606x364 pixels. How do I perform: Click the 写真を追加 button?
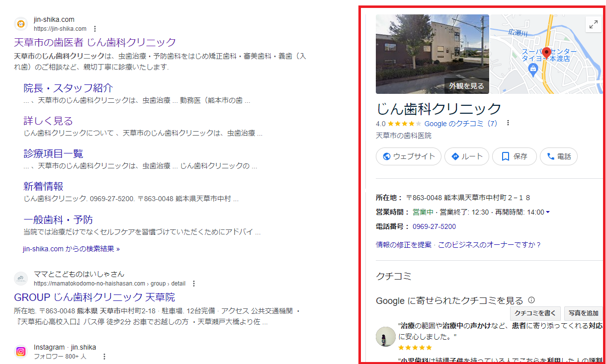[x=584, y=313]
